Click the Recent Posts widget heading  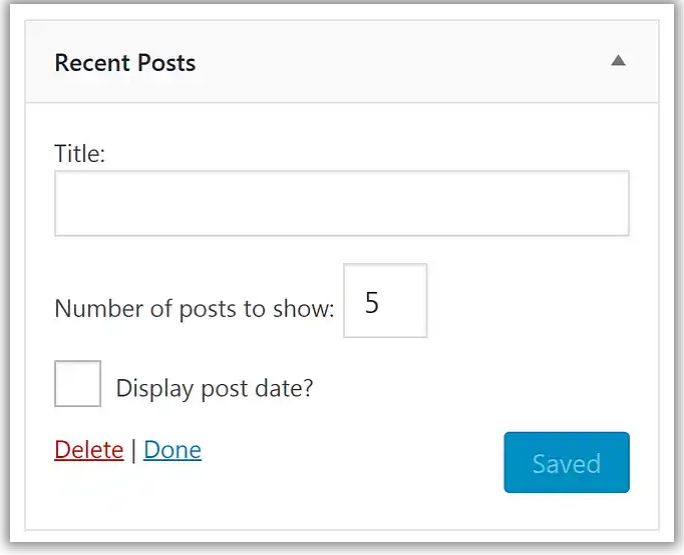(125, 63)
